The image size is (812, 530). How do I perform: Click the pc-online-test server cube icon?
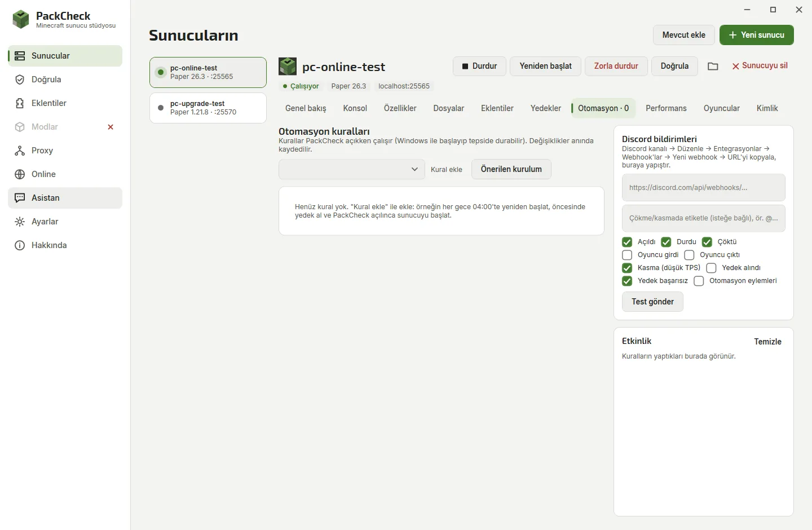[288, 67]
